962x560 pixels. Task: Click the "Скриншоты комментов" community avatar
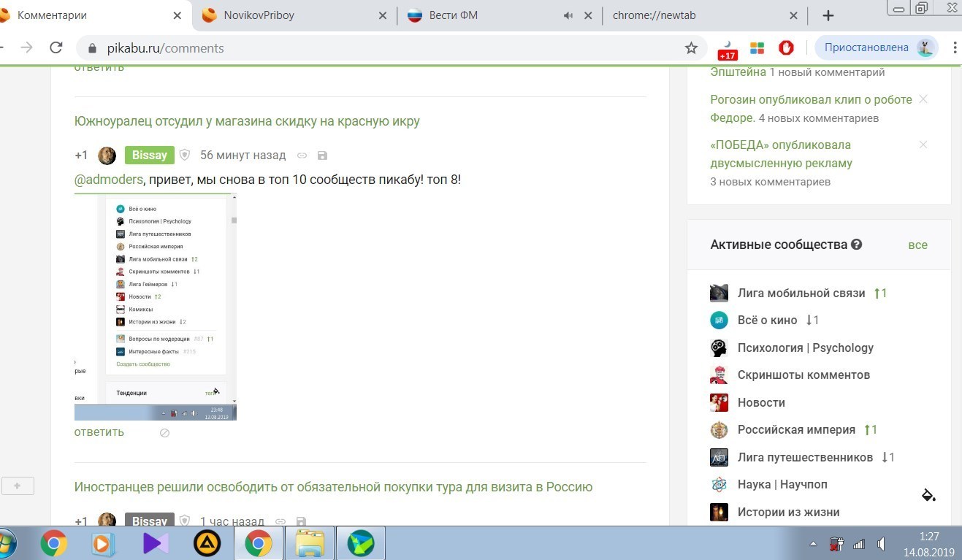point(719,375)
